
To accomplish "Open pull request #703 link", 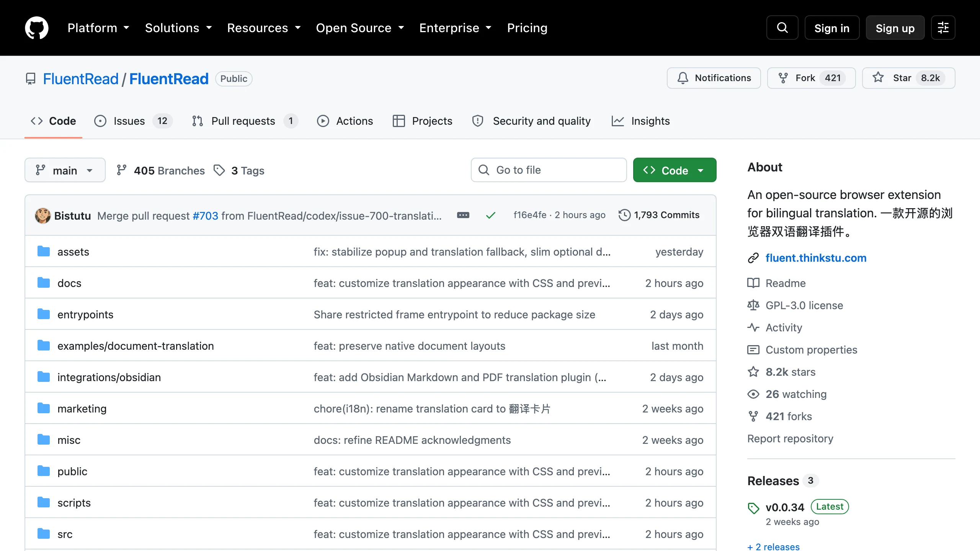I will pos(205,215).
